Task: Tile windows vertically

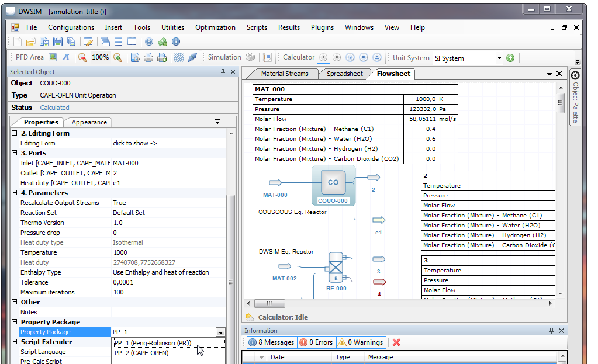Action: pyautogui.click(x=132, y=41)
